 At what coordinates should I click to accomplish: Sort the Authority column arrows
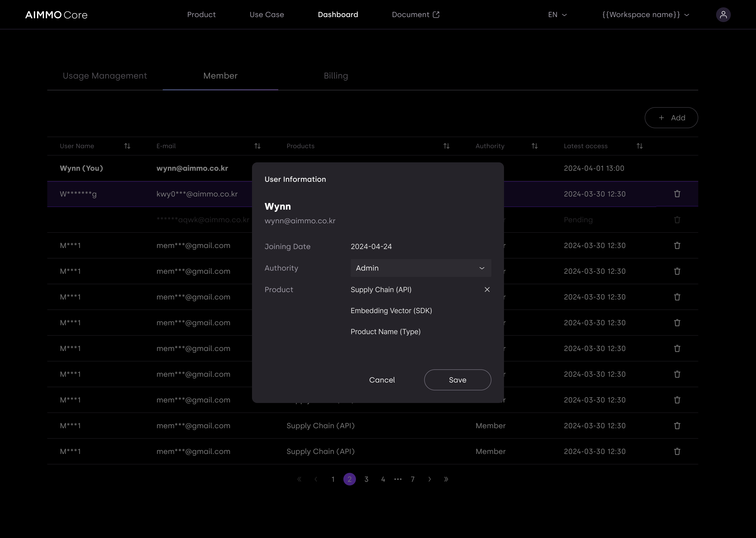click(534, 146)
